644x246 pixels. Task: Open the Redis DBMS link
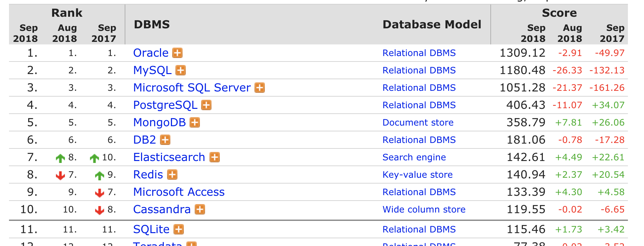click(148, 175)
